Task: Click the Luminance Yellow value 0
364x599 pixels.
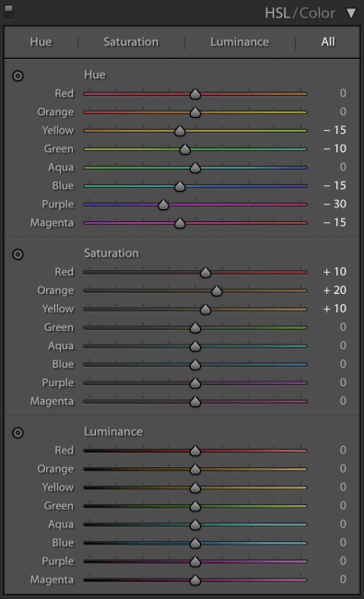Action: click(x=343, y=487)
